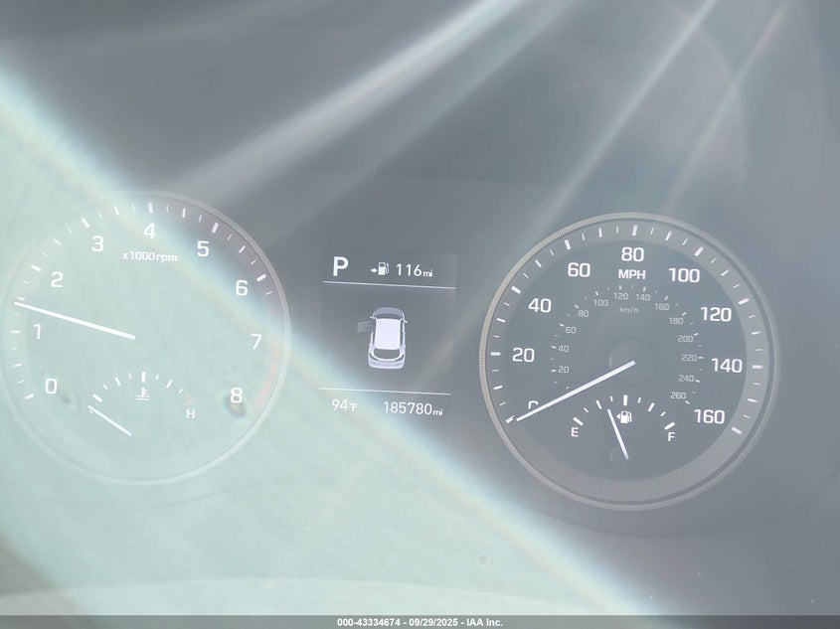Click the 4 mark on tachometer

click(x=149, y=232)
